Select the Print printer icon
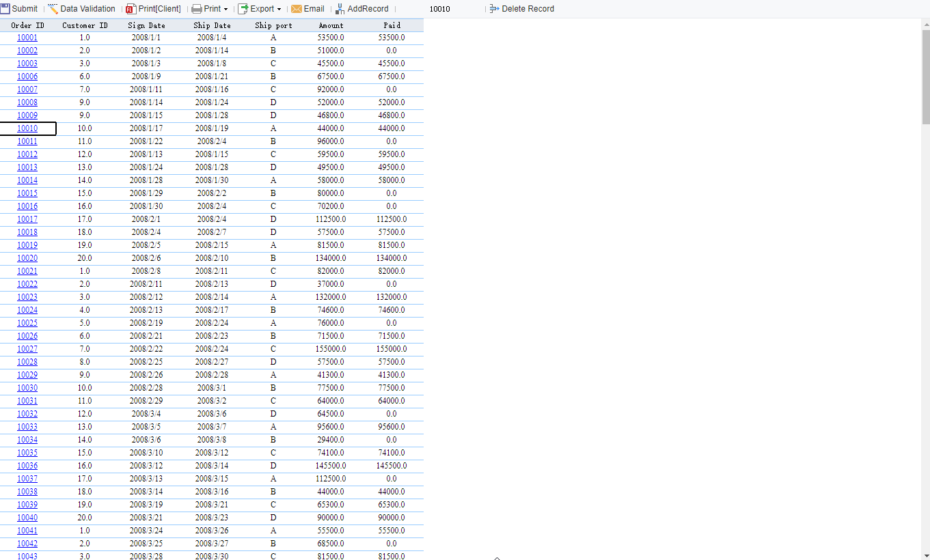930x560 pixels. coord(196,9)
